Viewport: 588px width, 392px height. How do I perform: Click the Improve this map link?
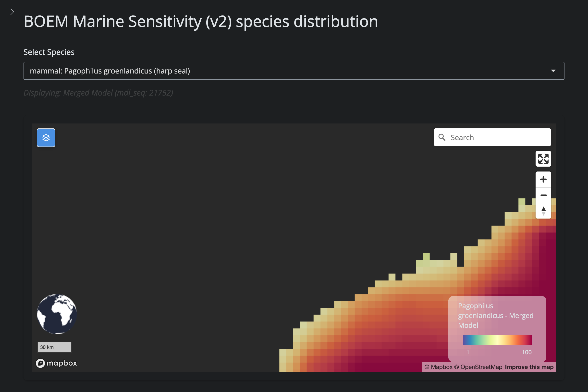point(529,367)
